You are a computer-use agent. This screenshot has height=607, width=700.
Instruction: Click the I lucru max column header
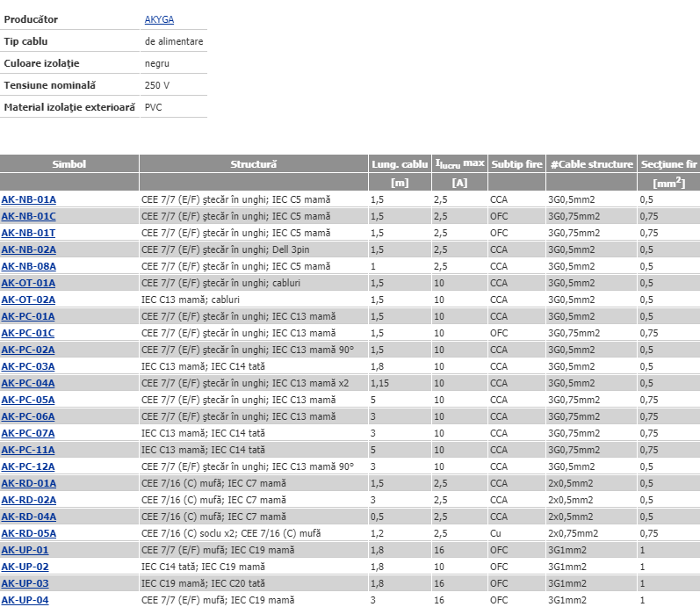(x=459, y=164)
